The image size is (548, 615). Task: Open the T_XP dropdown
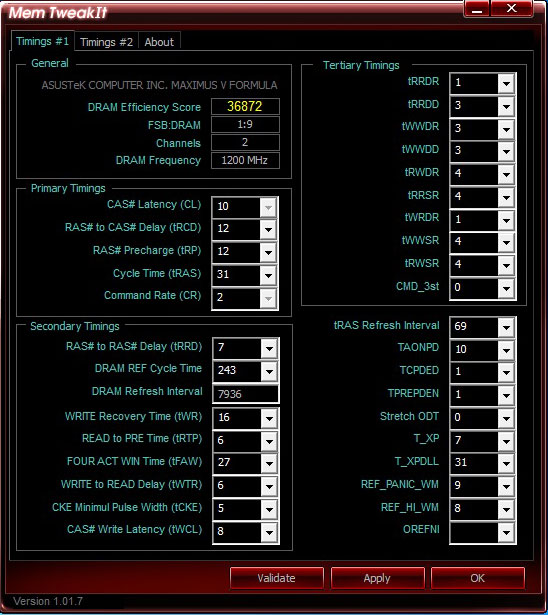pyautogui.click(x=506, y=441)
